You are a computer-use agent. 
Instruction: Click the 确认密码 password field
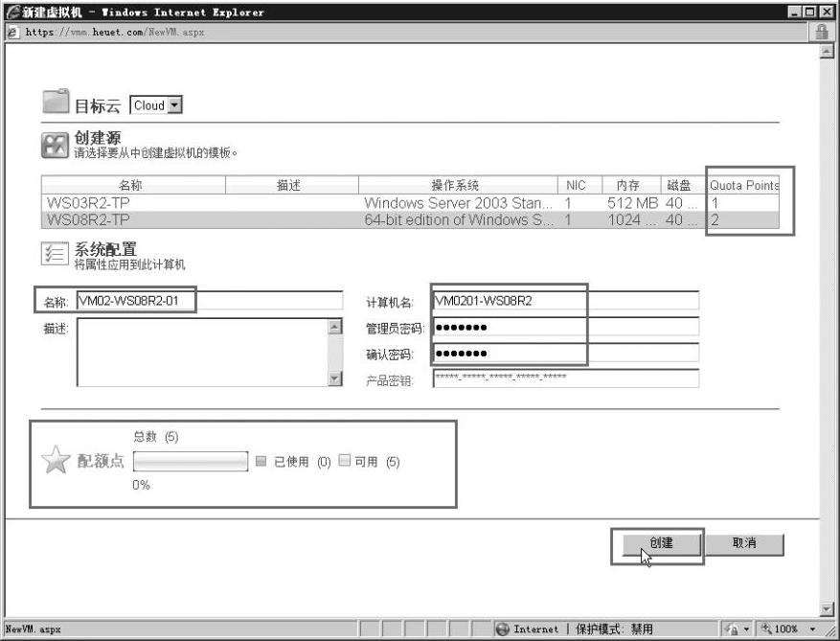pos(566,353)
